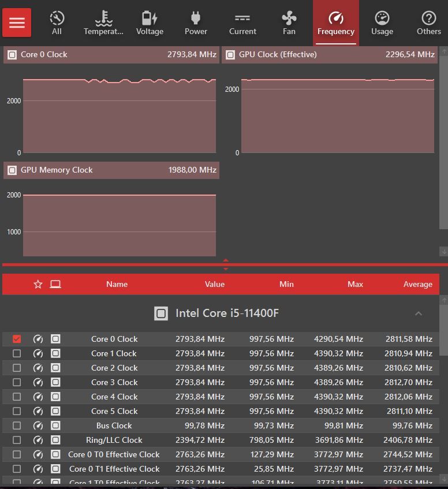Open the Fan tab
Image resolution: width=448 pixels, height=489 pixels.
click(289, 23)
